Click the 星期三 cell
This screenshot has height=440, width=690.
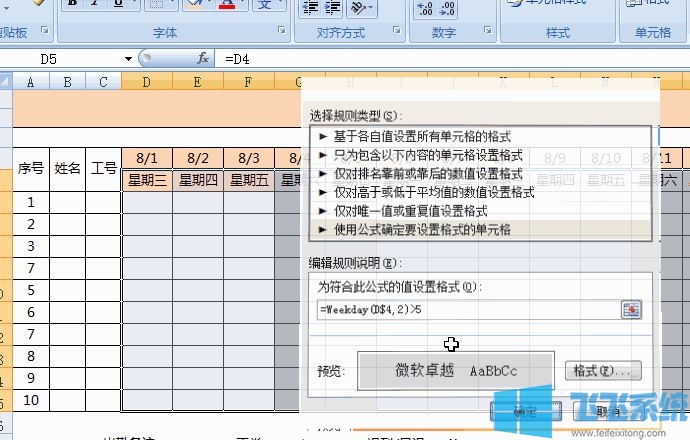[147, 180]
